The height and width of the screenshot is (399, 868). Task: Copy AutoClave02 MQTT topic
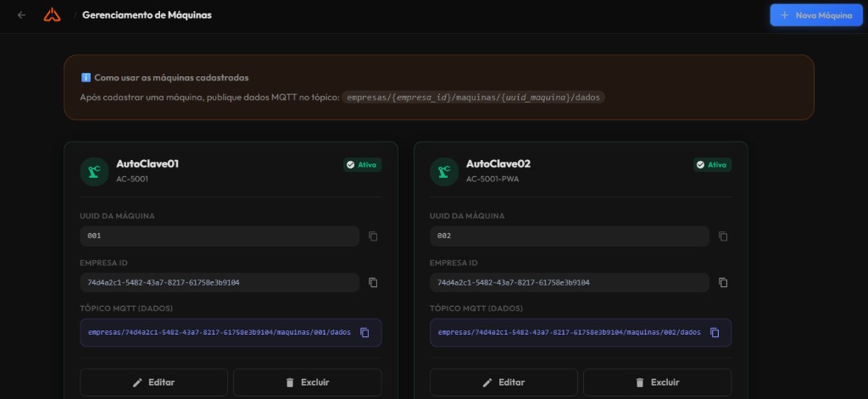(x=715, y=333)
